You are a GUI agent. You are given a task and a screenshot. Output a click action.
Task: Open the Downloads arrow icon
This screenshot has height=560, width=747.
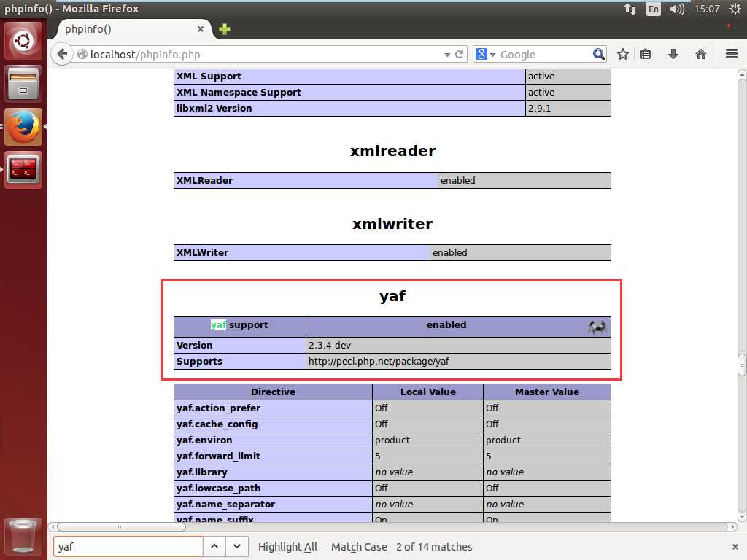point(673,54)
